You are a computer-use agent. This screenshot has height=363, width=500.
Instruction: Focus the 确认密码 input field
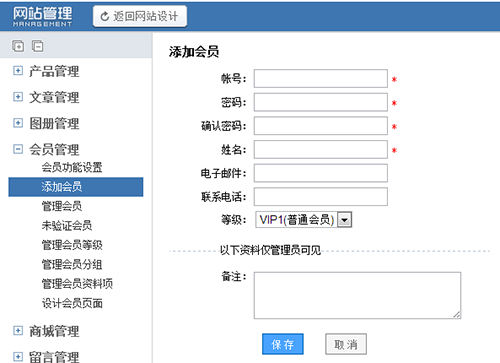click(321, 126)
